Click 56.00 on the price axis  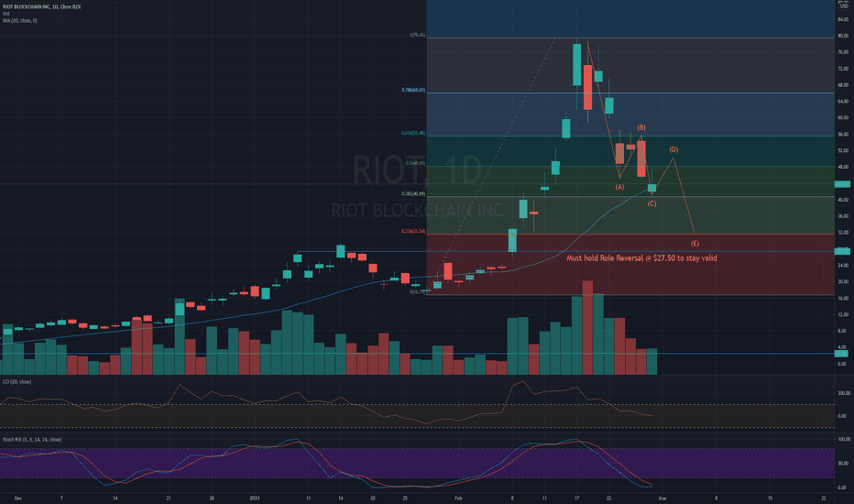(x=843, y=134)
